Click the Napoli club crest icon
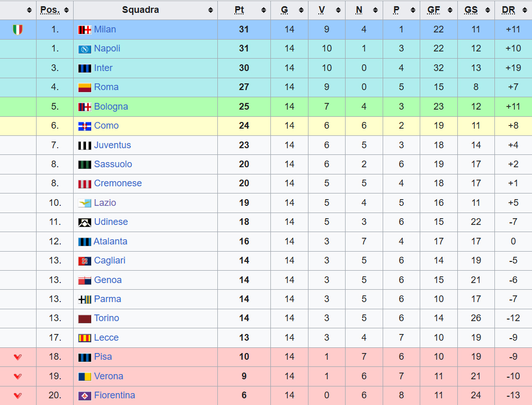532x405 pixels. coord(84,49)
